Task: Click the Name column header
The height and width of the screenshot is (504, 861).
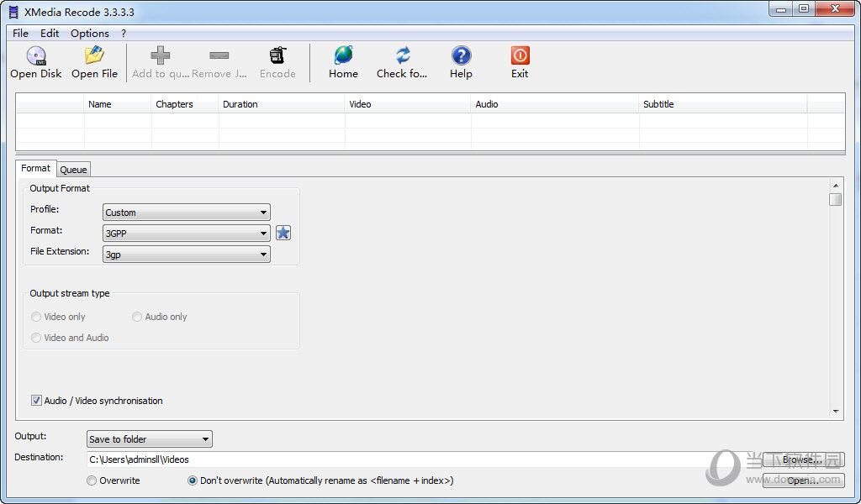Action: click(118, 104)
